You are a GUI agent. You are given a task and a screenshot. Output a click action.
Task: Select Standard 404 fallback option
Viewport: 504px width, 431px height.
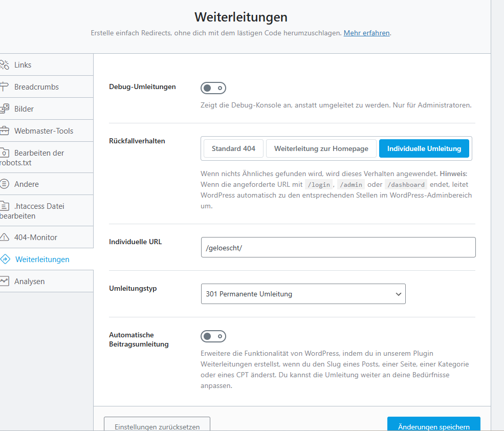[233, 148]
